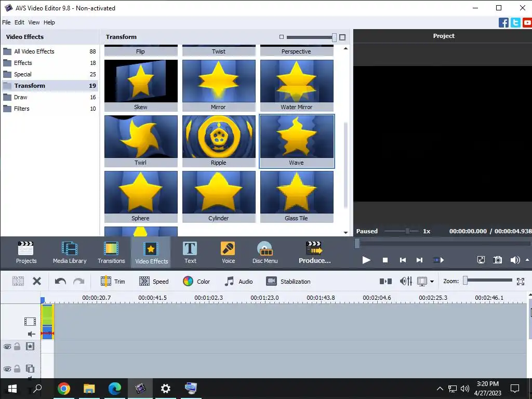Select the Video Effects button
Screen dimensions: 532x399
pyautogui.click(x=151, y=252)
